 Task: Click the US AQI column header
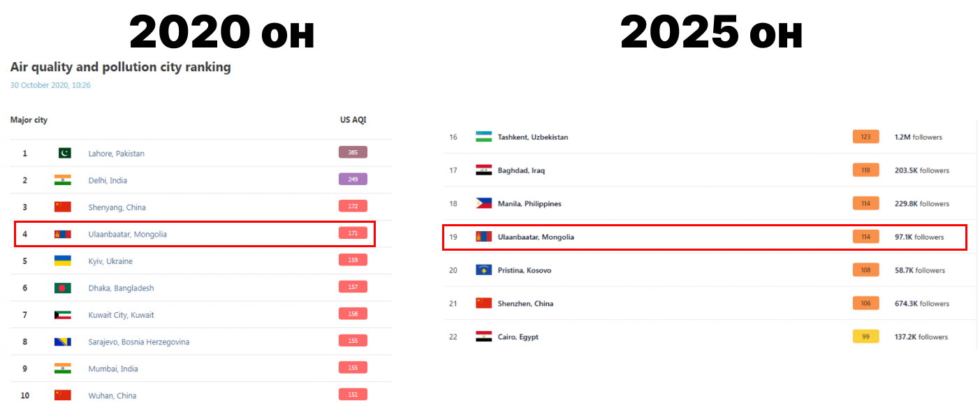point(353,120)
